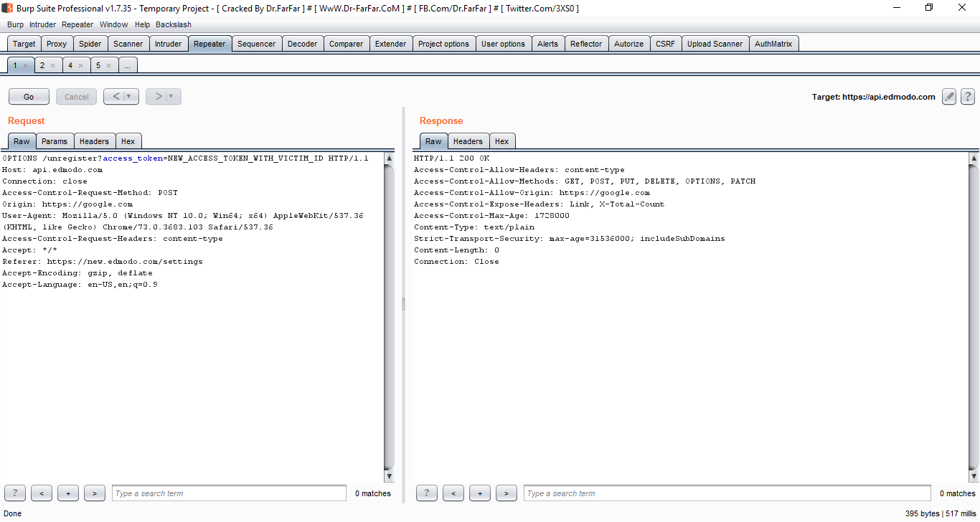Click request pane scroll down arrow

(390, 476)
